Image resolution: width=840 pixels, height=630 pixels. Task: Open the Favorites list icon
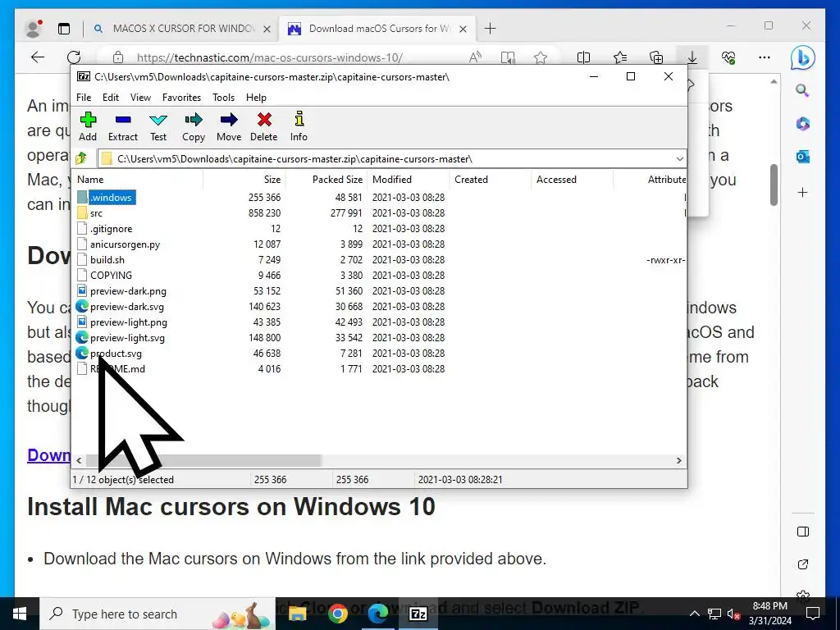pyautogui.click(x=620, y=57)
